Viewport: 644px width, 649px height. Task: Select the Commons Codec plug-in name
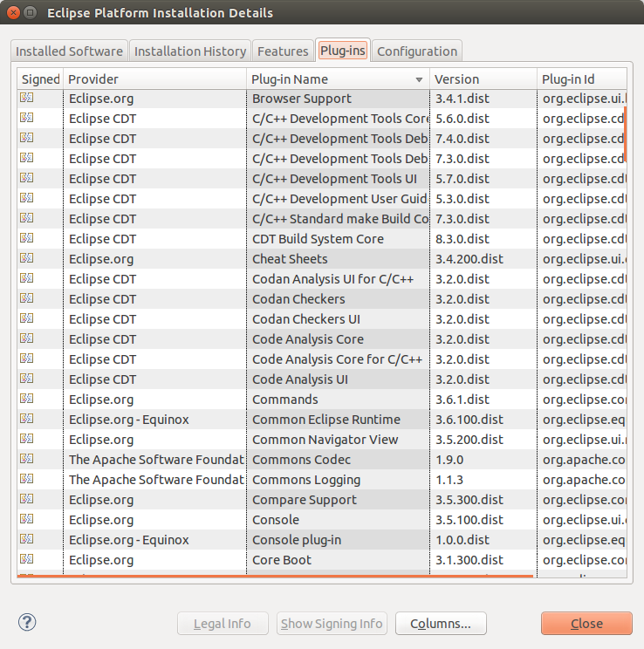301,460
